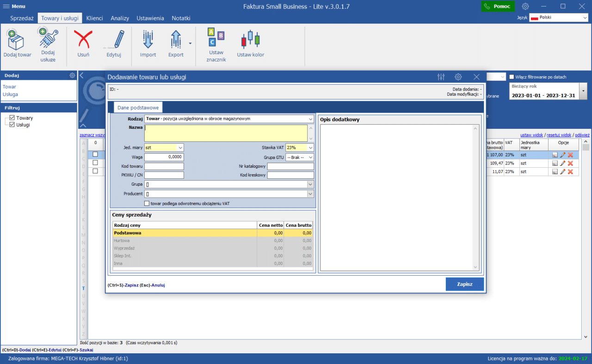The image size is (592, 364).
Task: Click the Usługa link in the Dodaj panel
Action: pos(10,94)
